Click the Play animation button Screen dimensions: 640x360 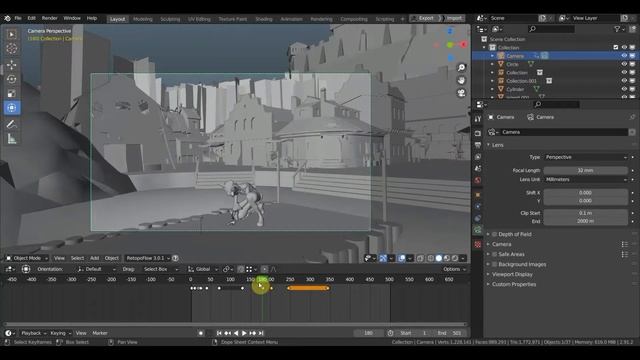click(244, 333)
